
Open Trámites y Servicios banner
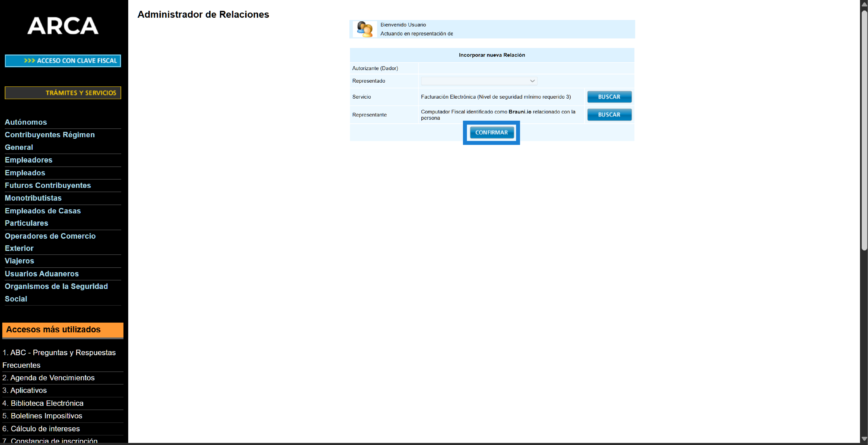63,93
